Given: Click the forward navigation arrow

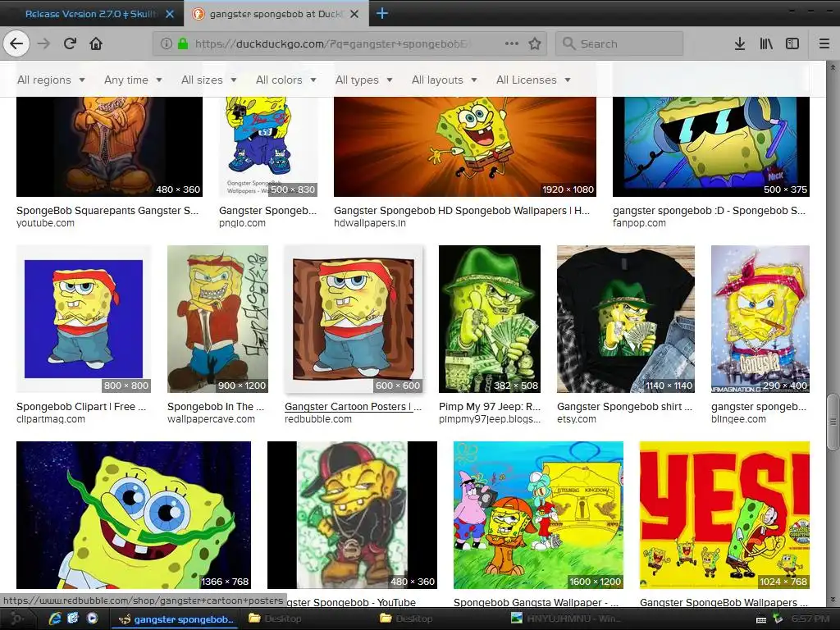Looking at the screenshot, I should click(x=43, y=43).
